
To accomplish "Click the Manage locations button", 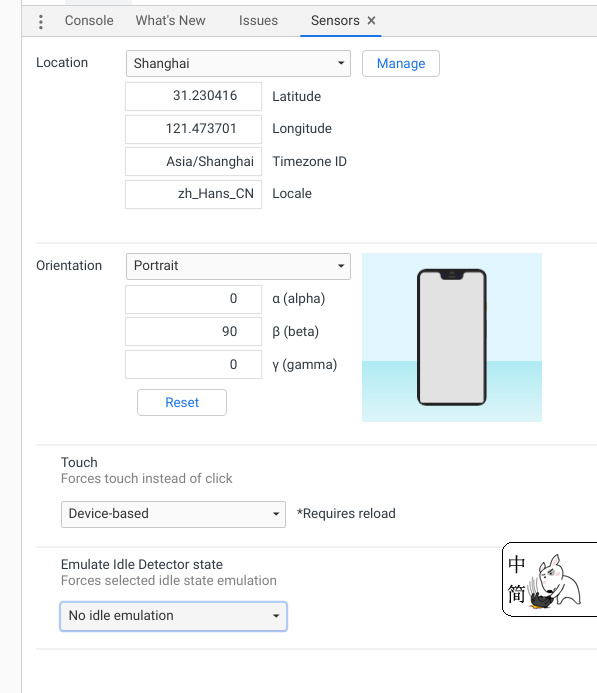I will [x=401, y=63].
